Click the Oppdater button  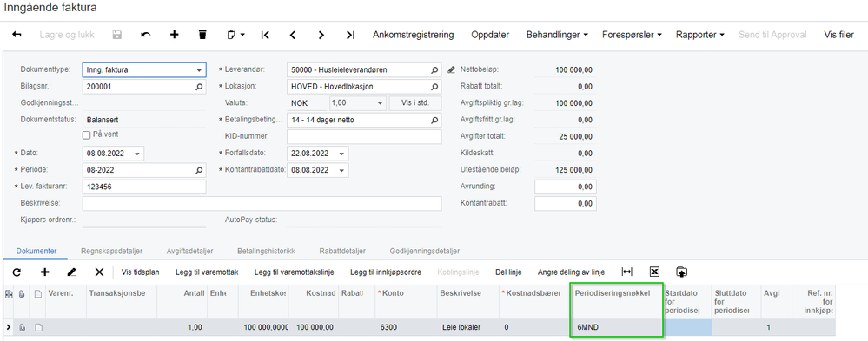tap(490, 35)
